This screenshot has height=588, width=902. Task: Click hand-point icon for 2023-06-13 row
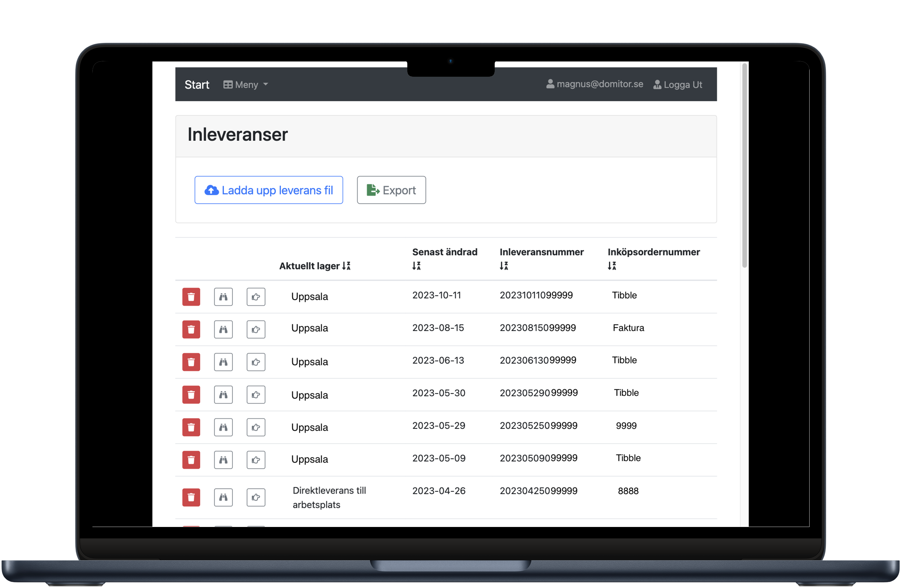(256, 362)
